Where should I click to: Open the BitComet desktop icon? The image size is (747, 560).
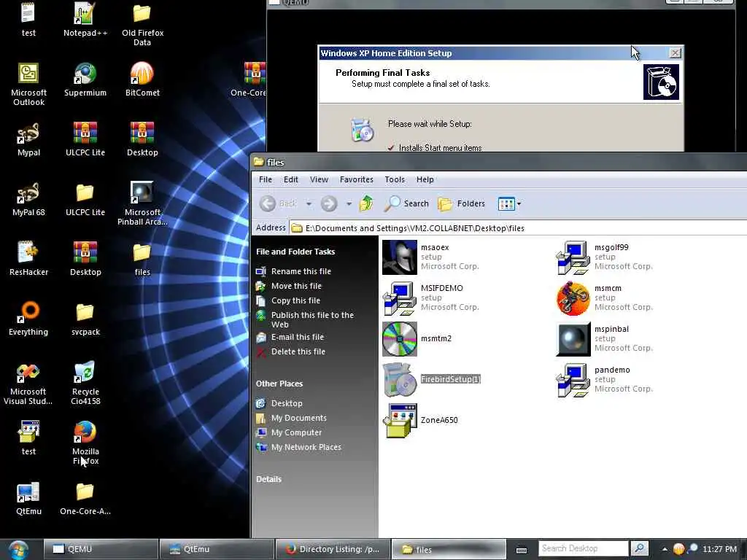coord(142,79)
